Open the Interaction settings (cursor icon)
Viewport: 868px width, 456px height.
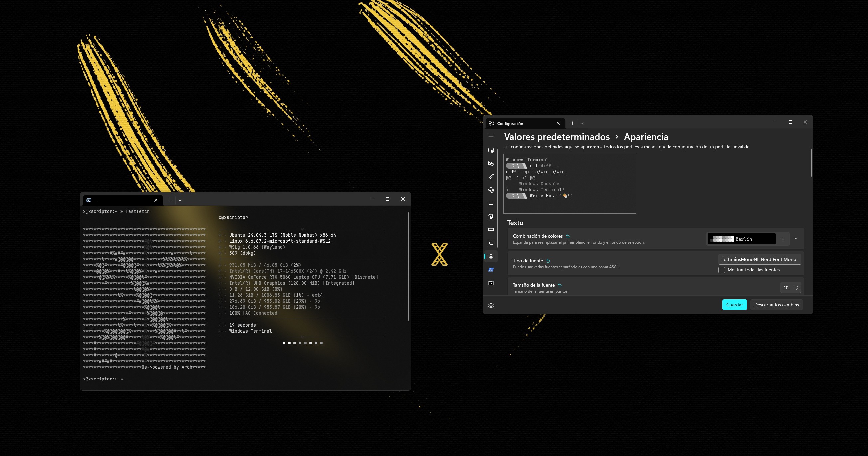[x=491, y=163]
